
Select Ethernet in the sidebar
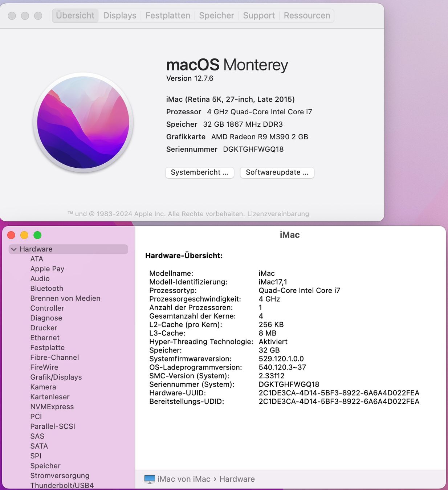(x=45, y=338)
